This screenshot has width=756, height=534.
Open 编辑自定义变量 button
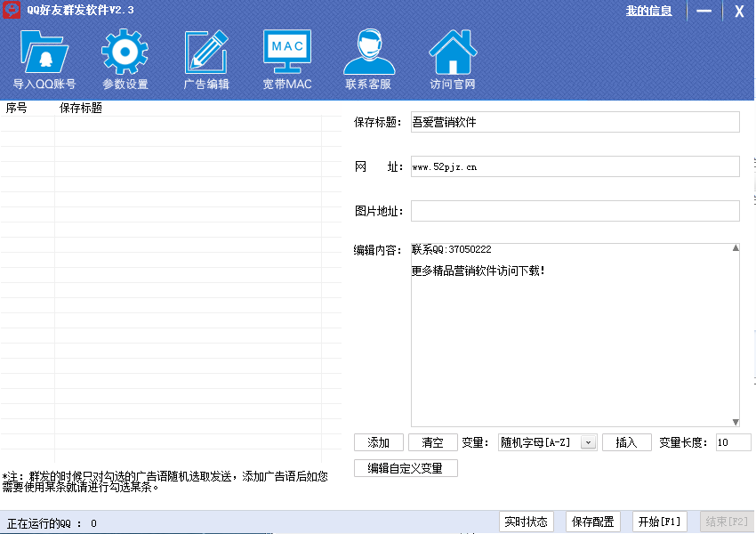[406, 468]
